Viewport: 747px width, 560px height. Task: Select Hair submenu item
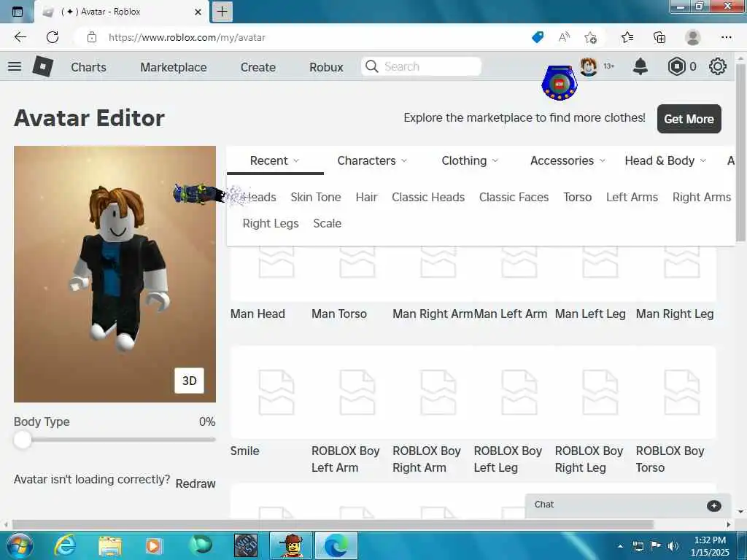(366, 197)
